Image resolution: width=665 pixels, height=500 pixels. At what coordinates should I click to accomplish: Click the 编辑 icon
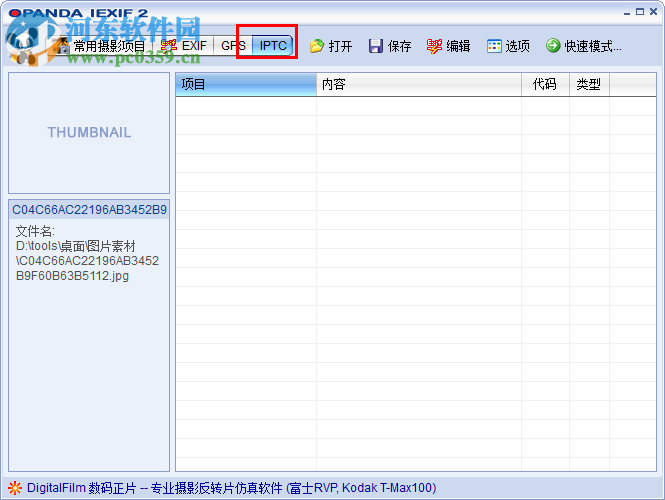(434, 46)
